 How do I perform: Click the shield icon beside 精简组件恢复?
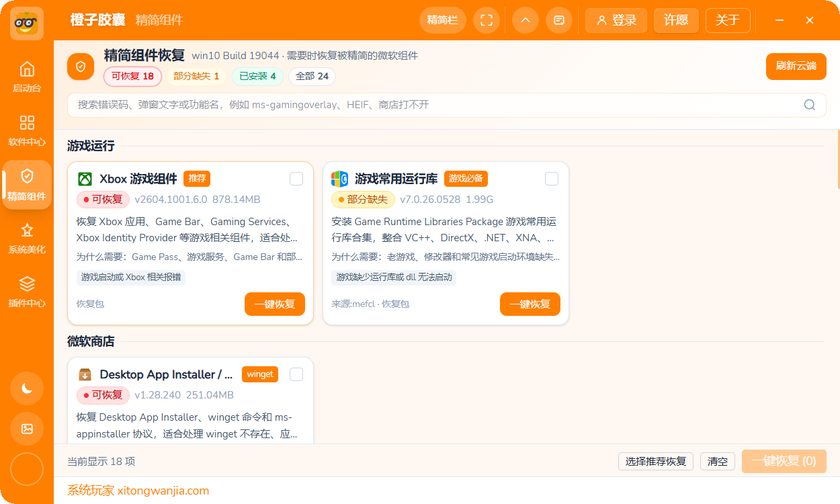81,67
